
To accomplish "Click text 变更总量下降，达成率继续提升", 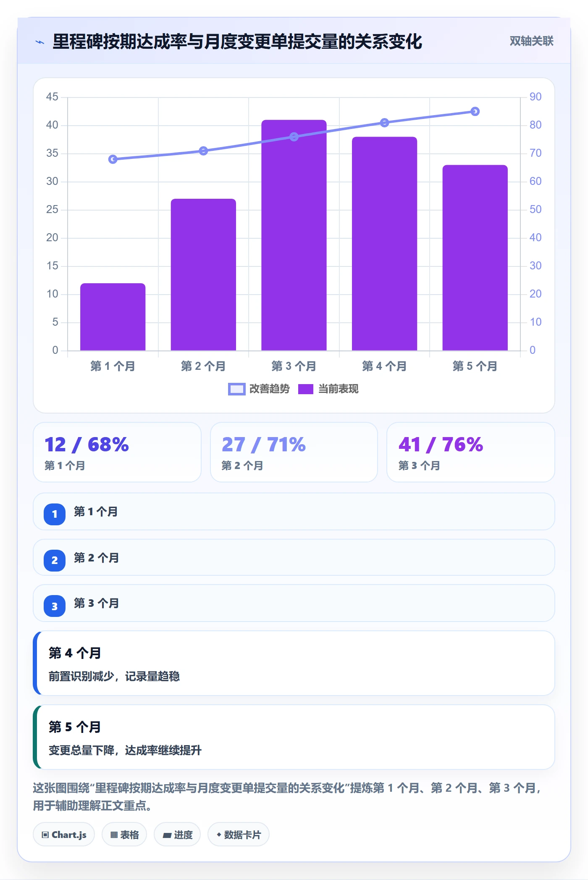I will coord(125,750).
